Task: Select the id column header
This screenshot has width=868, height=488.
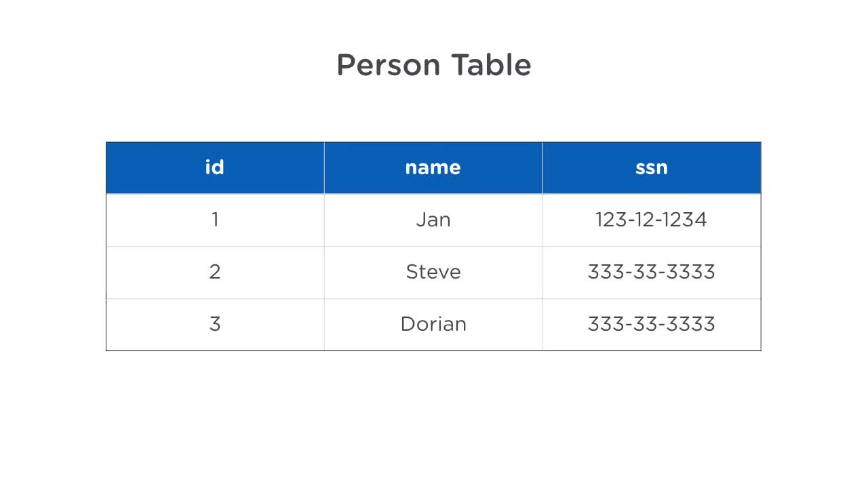Action: (215, 167)
